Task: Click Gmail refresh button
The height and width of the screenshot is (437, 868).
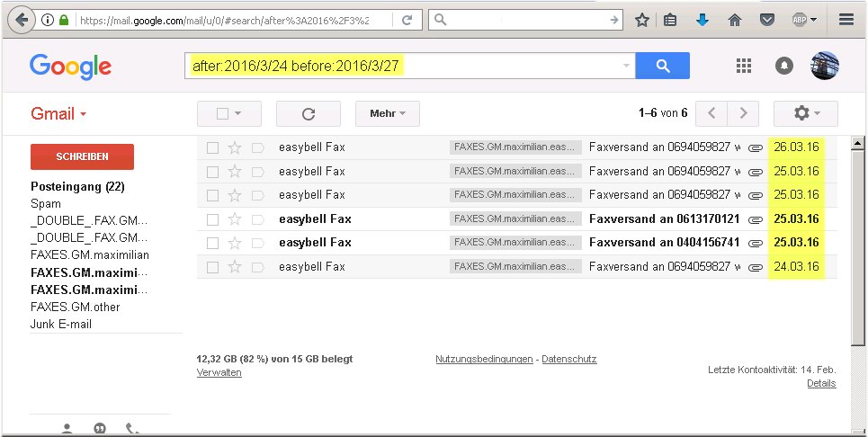Action: pos(309,114)
